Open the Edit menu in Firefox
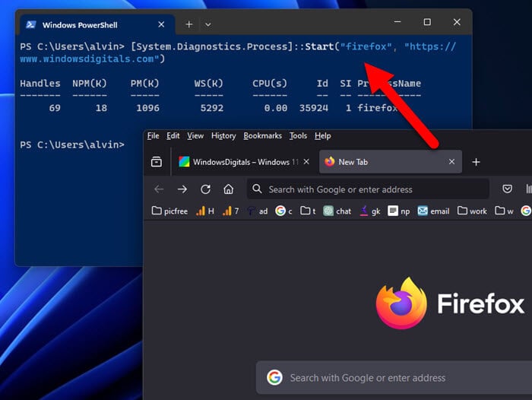The image size is (532, 400). [173, 136]
